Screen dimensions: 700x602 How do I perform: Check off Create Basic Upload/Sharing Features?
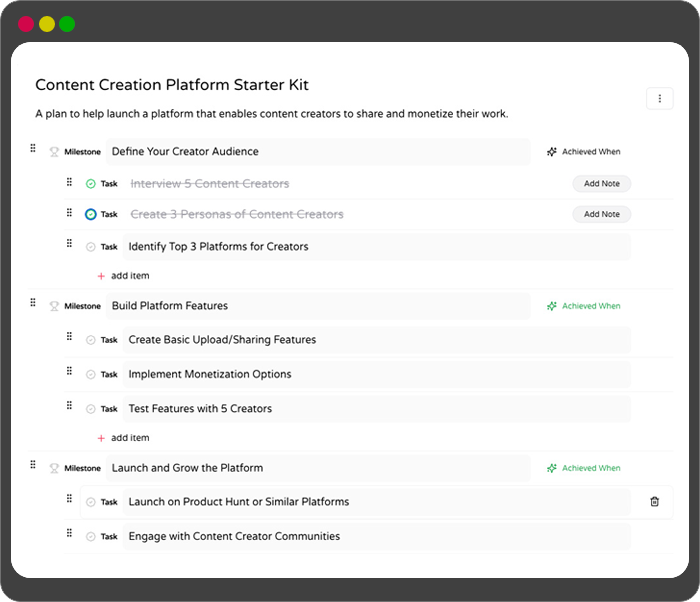(x=91, y=340)
